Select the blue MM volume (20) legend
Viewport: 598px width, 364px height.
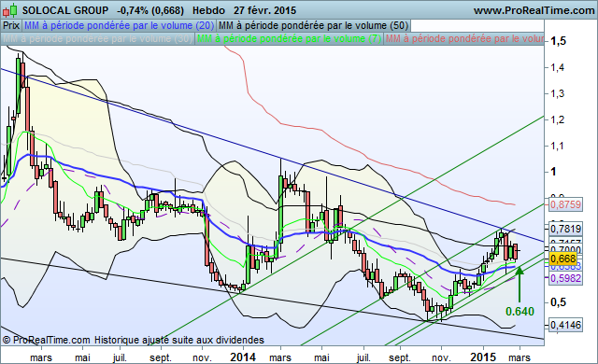click(x=119, y=25)
